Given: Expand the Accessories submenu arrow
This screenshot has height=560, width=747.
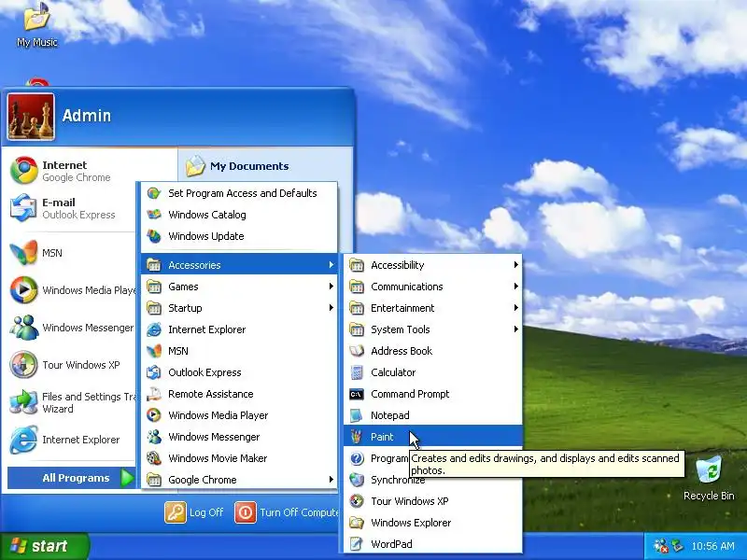Looking at the screenshot, I should (331, 265).
